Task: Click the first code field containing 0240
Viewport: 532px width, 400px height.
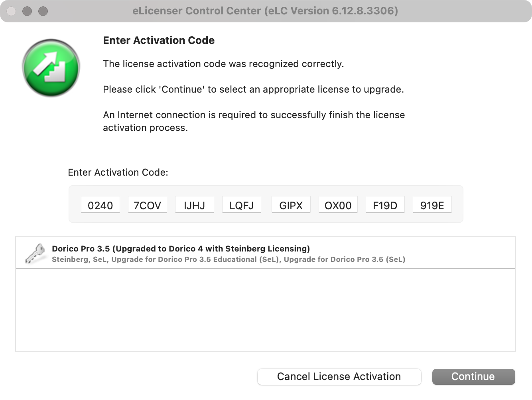Action: click(100, 205)
